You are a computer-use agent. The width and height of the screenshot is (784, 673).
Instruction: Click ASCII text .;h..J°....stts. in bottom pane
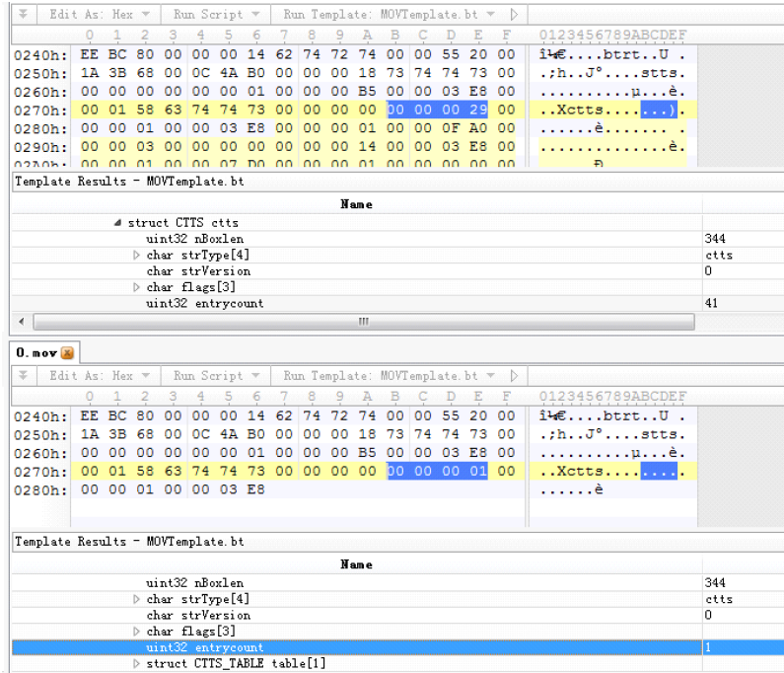click(612, 434)
